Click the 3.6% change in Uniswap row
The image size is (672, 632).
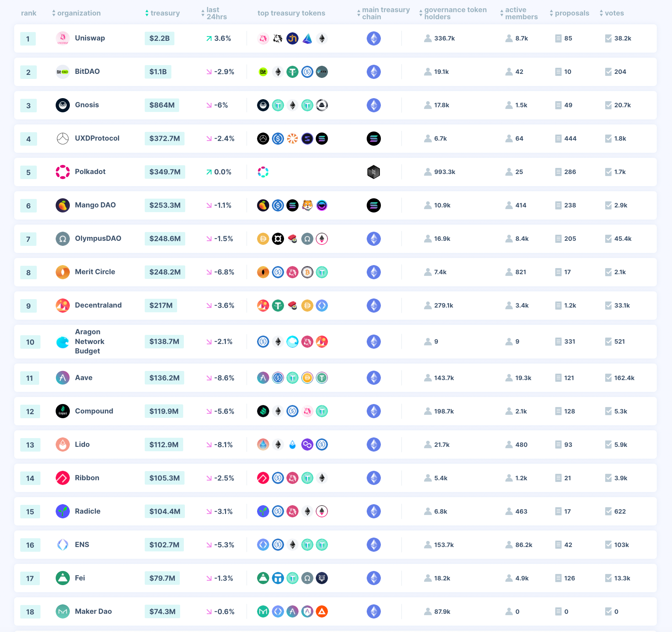[x=219, y=38]
